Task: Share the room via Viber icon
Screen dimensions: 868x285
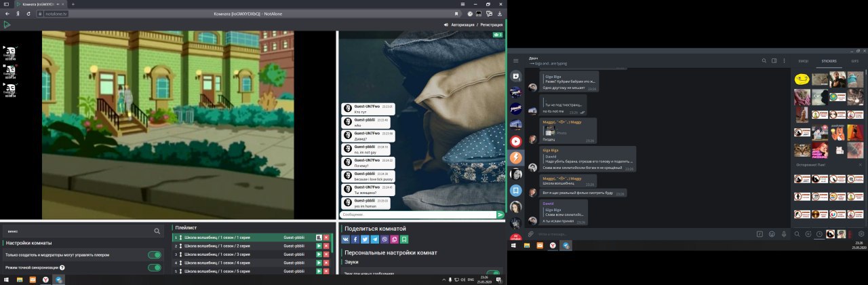Action: click(384, 240)
